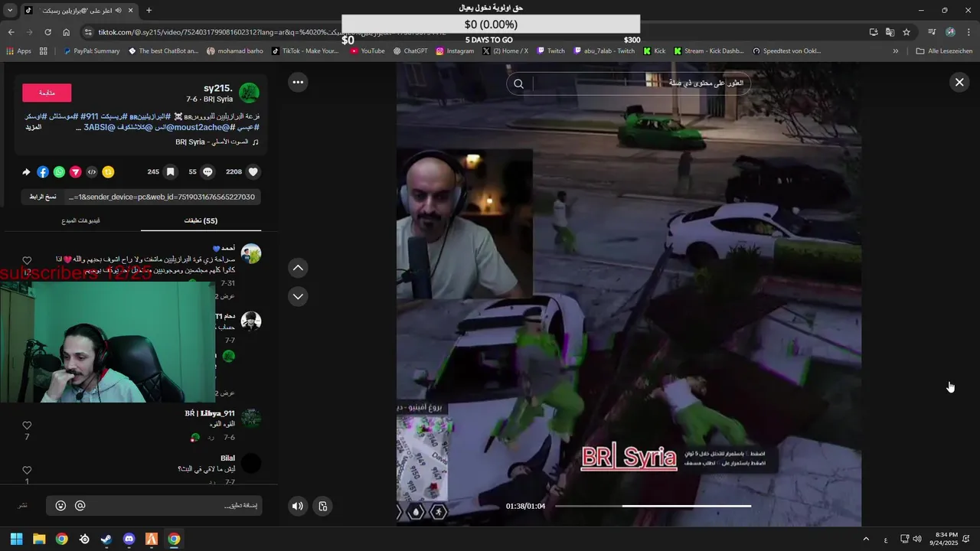Go back in the browser

pos(11,32)
